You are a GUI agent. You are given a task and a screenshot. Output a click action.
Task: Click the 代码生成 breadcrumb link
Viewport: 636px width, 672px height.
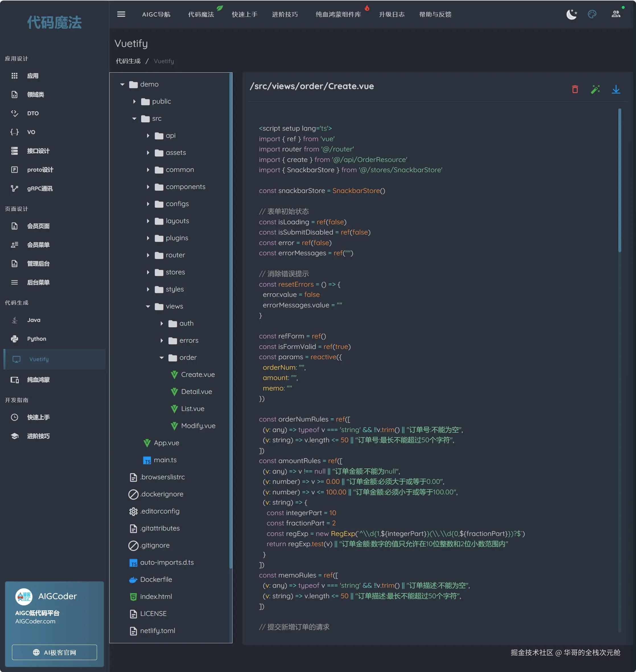click(x=128, y=61)
